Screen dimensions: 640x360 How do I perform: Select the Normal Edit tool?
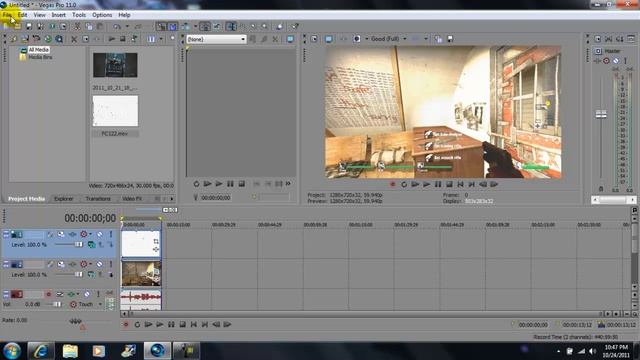[231, 27]
